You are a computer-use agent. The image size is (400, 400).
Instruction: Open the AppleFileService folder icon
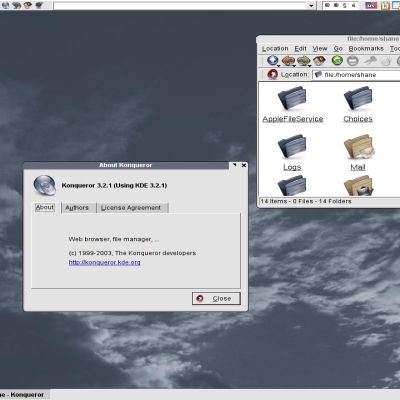[292, 98]
